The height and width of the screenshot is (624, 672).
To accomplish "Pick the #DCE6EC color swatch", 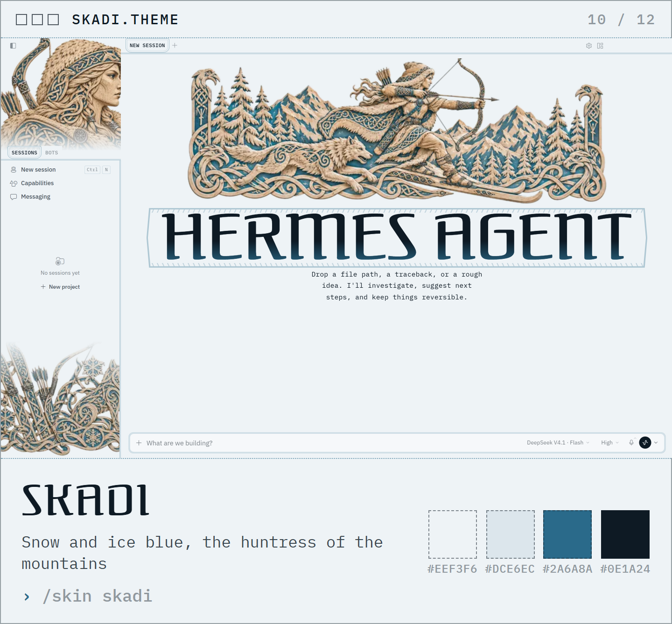I will pyautogui.click(x=511, y=534).
